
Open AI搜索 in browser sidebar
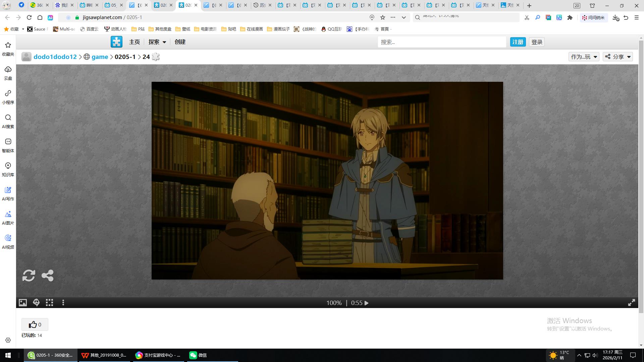(8, 121)
